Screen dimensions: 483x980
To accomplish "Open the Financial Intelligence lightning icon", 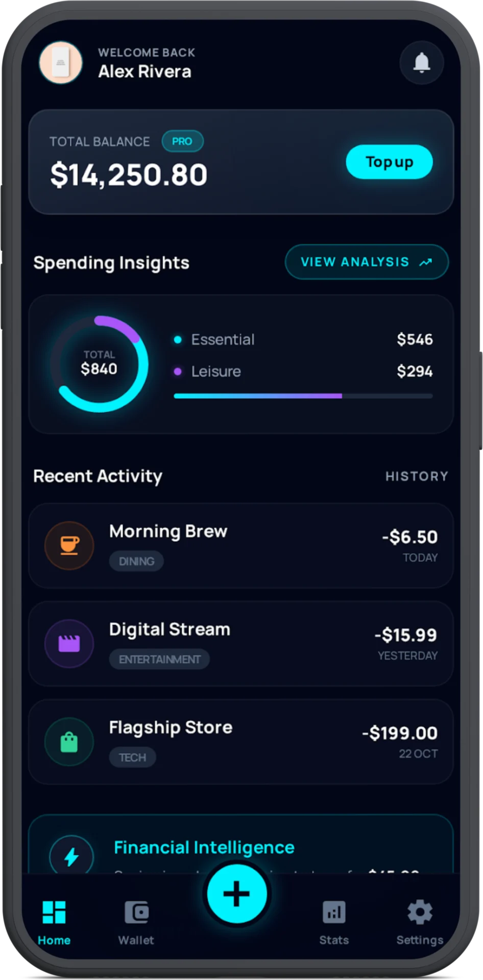I will click(x=71, y=855).
